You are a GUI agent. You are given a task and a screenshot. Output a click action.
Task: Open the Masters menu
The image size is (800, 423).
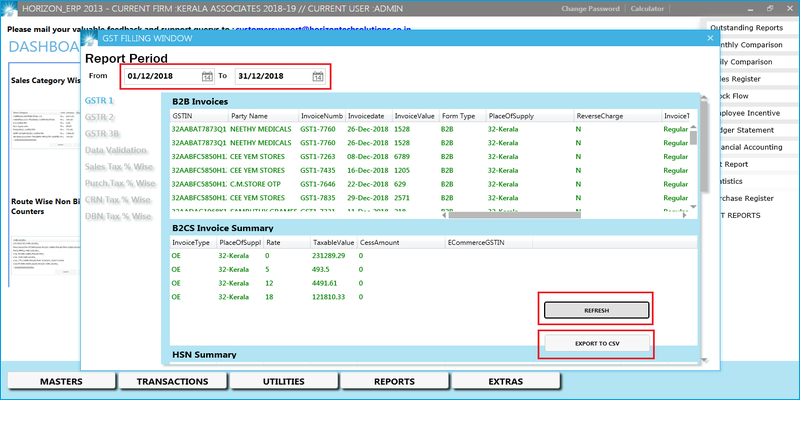[61, 382]
